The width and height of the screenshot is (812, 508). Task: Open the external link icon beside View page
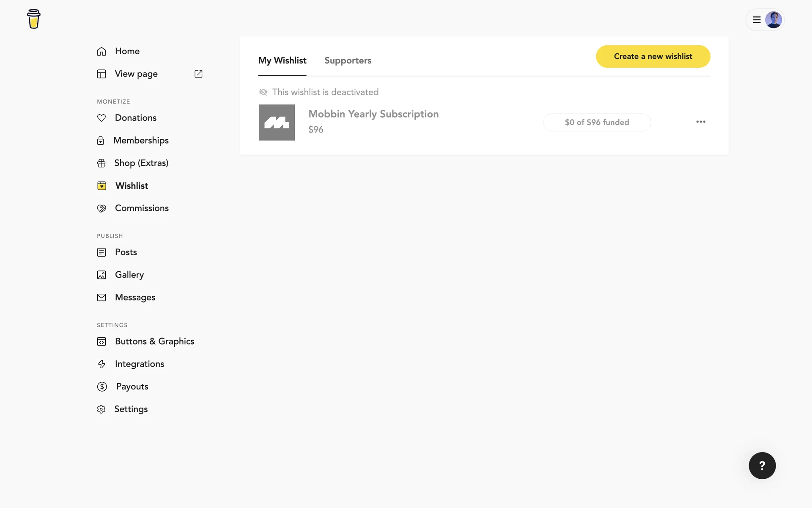point(198,74)
